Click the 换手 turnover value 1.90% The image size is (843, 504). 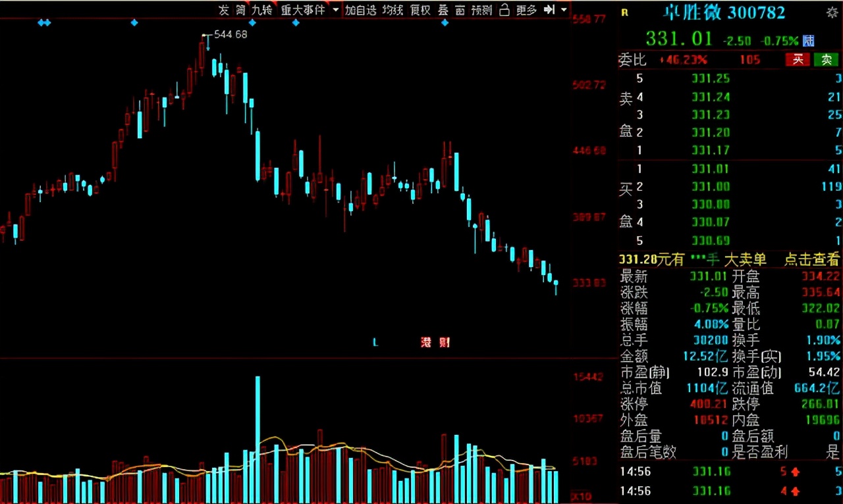click(x=823, y=340)
